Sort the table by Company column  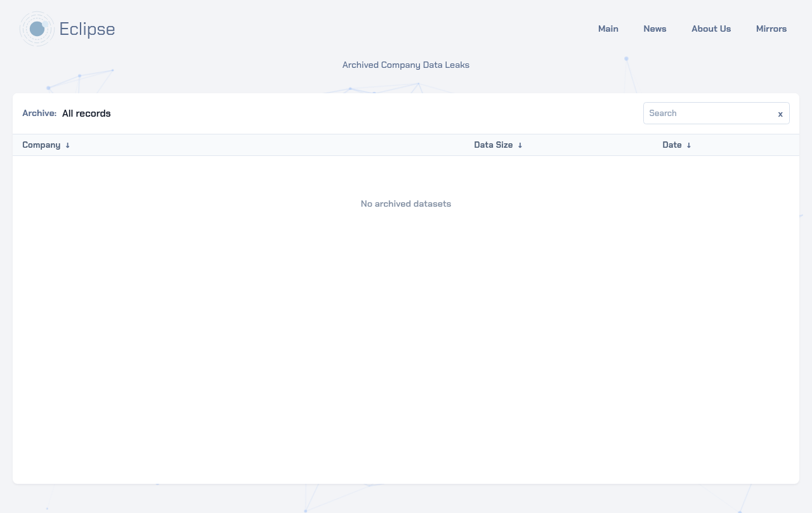point(46,145)
